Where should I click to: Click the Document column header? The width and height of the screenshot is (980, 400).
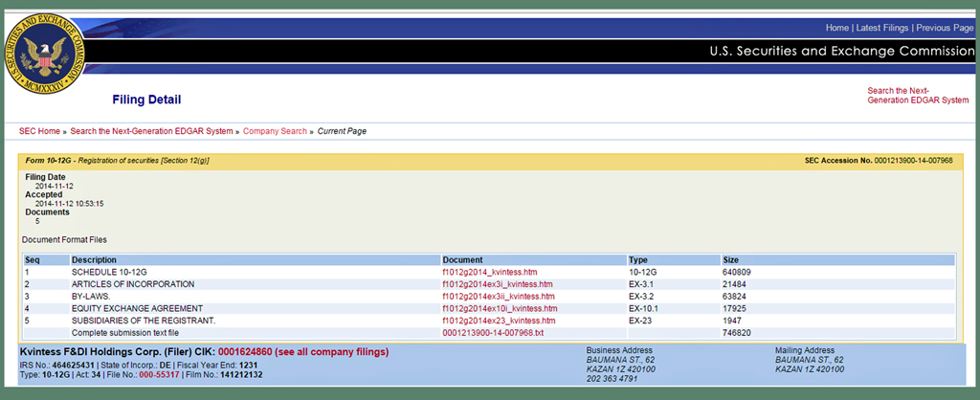[x=462, y=260]
